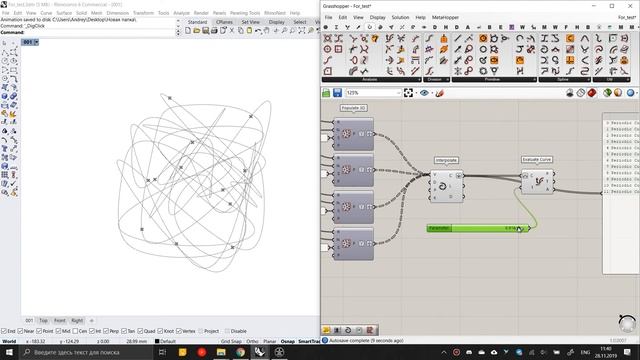Enable the Cen osnap checkbox
640x360 pixels.
click(x=75, y=331)
